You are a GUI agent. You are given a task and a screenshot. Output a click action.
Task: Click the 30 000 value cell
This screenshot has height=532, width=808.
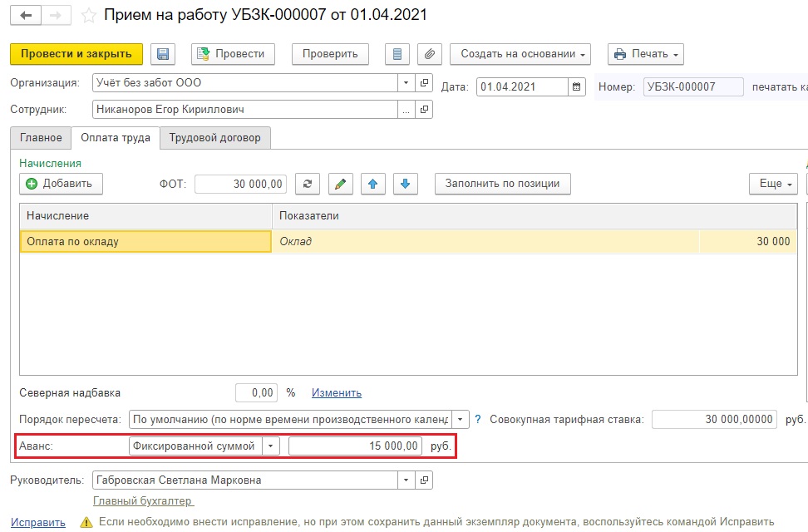[x=748, y=241]
